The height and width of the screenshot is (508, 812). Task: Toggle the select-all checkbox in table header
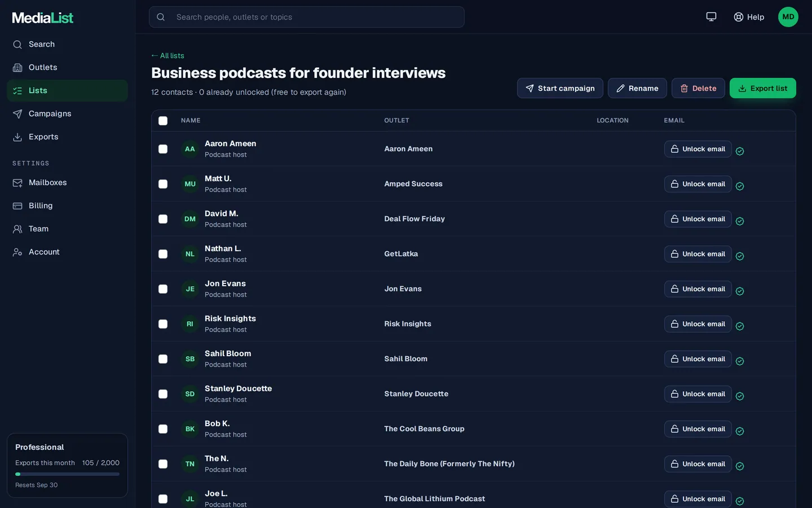pos(163,121)
